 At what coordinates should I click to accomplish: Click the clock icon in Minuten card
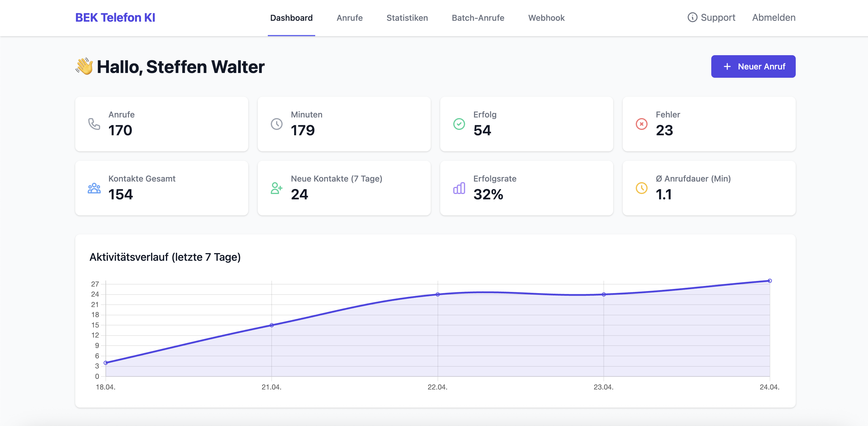tap(276, 124)
